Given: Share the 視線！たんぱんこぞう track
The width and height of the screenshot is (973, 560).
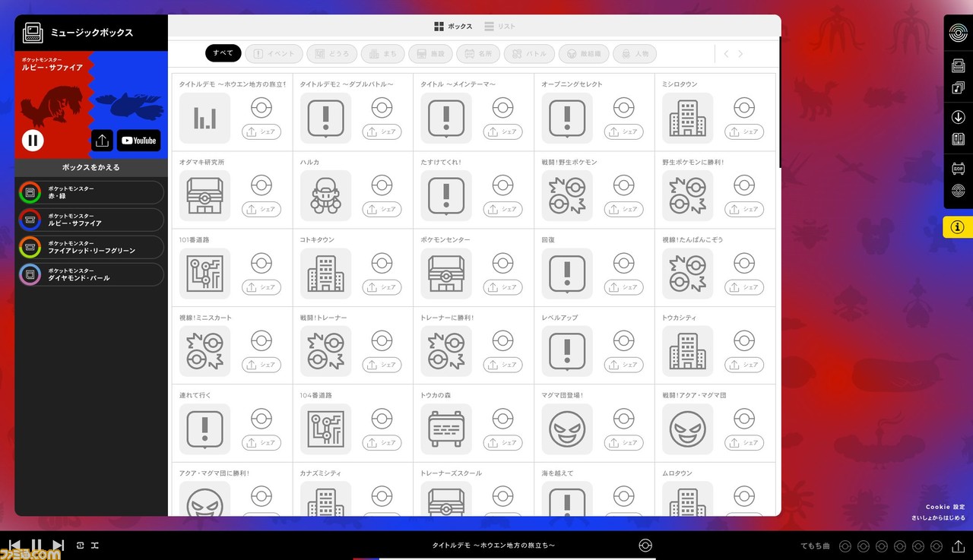Looking at the screenshot, I should 744,287.
